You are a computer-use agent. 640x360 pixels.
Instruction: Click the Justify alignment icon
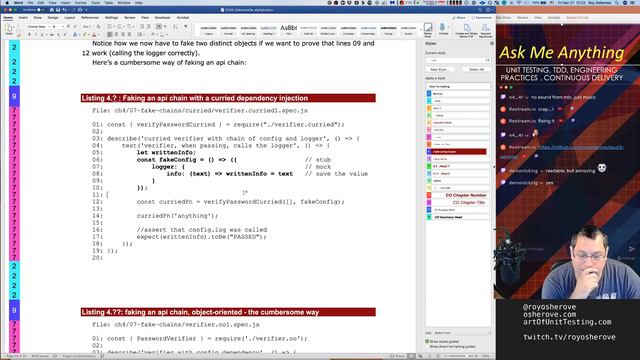click(130, 35)
